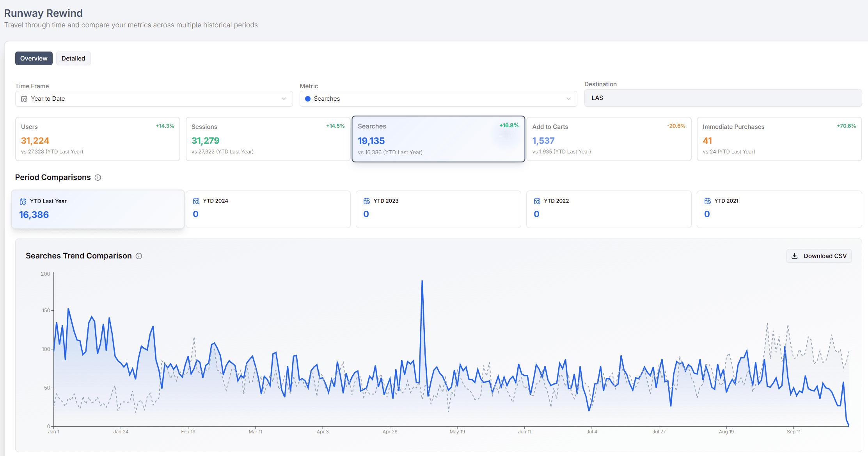Click the calendar icon in Time Frame field
Image resolution: width=868 pixels, height=456 pixels.
(x=24, y=99)
